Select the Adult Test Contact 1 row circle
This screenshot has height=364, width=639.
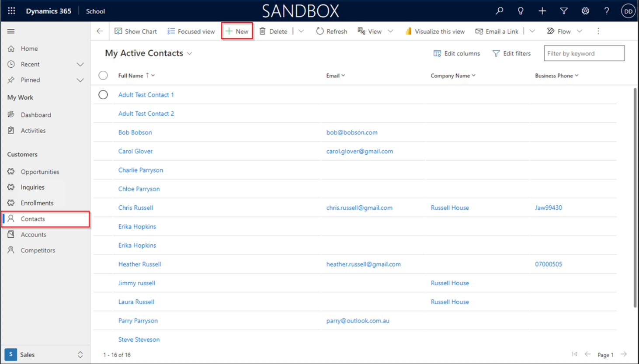[x=103, y=95]
